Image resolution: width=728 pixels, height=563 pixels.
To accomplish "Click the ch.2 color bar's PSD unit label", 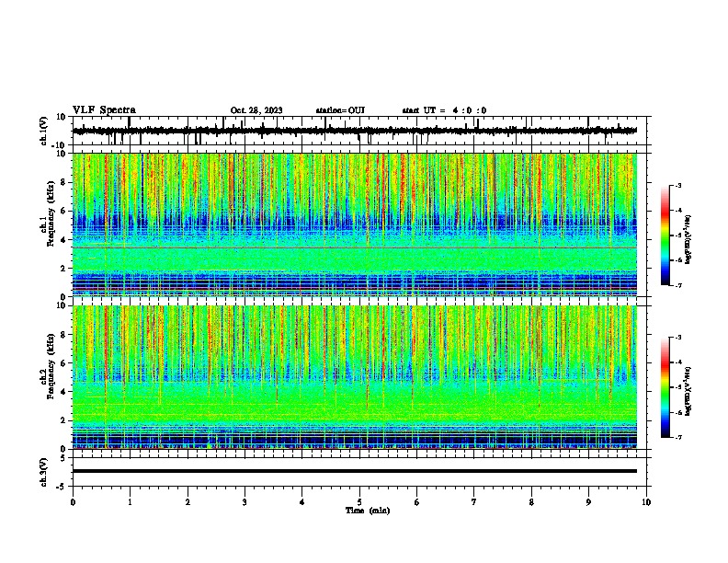I will click(688, 391).
